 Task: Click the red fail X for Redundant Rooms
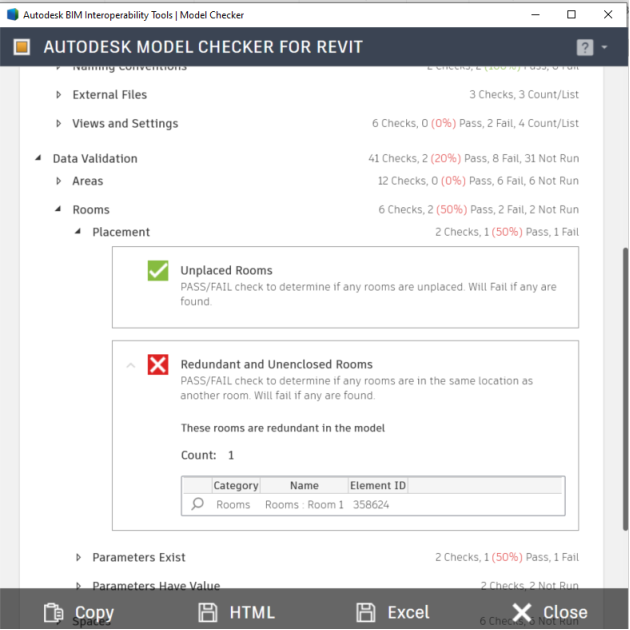[158, 365]
